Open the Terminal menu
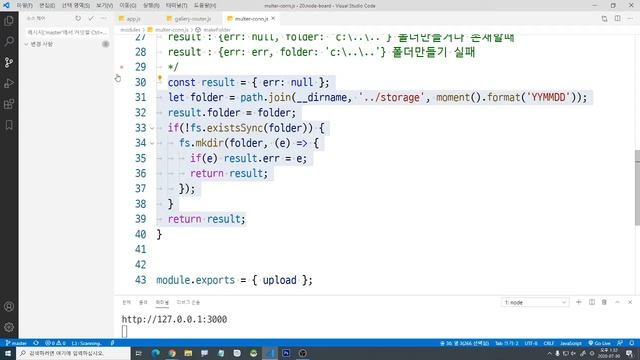The height and width of the screenshot is (360, 640). tap(176, 6)
